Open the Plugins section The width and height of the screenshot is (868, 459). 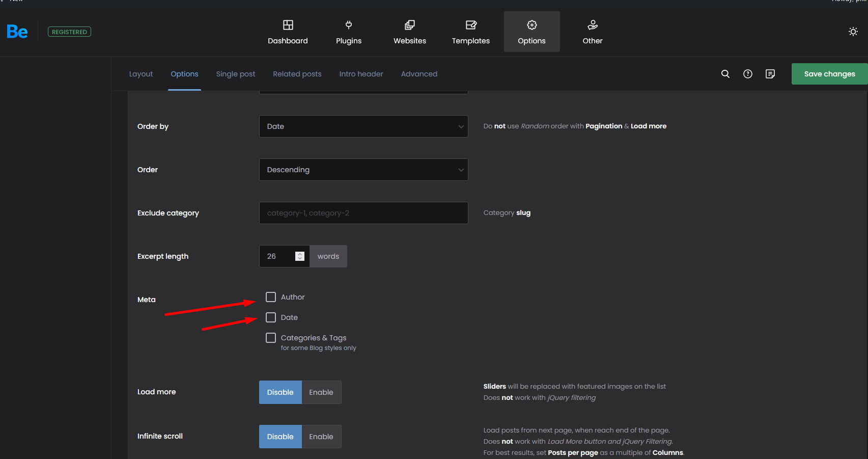point(349,32)
